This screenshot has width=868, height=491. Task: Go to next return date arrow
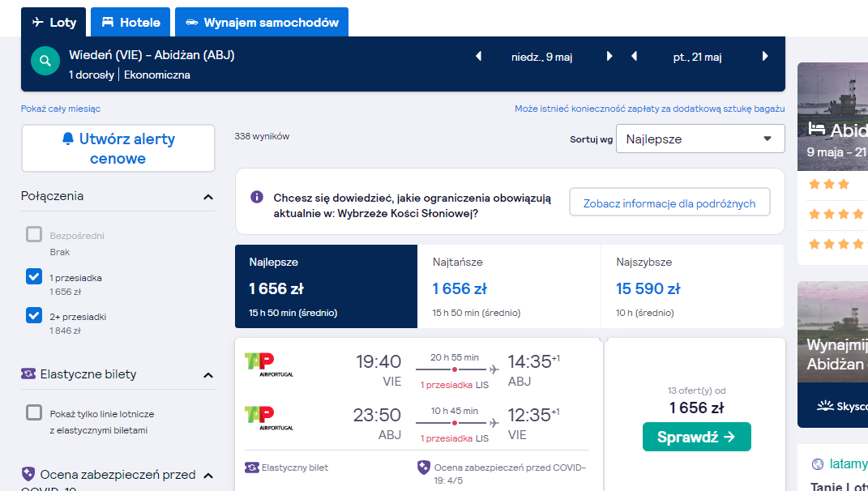765,57
